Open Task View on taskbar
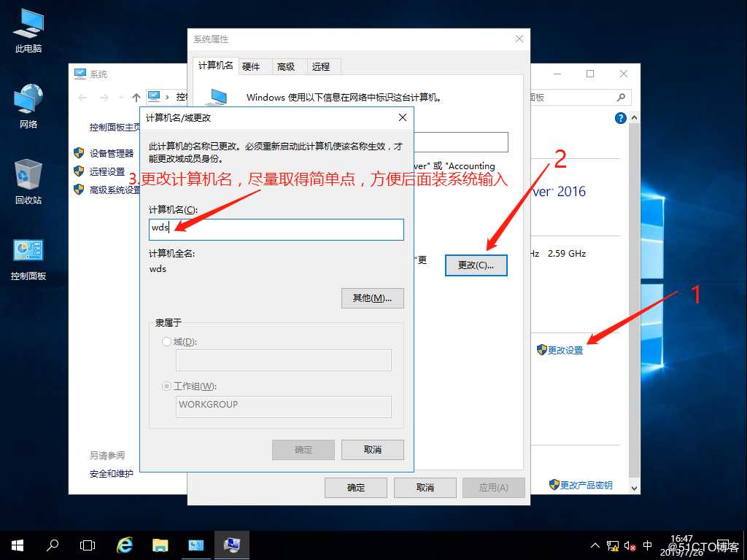 click(x=88, y=545)
